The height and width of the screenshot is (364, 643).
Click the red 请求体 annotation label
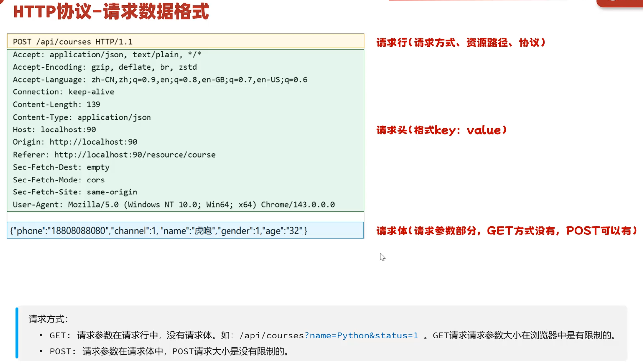507,231
